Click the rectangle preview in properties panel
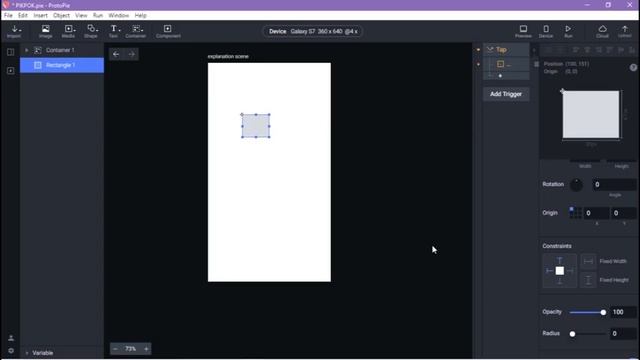This screenshot has height=360, width=640. [591, 115]
